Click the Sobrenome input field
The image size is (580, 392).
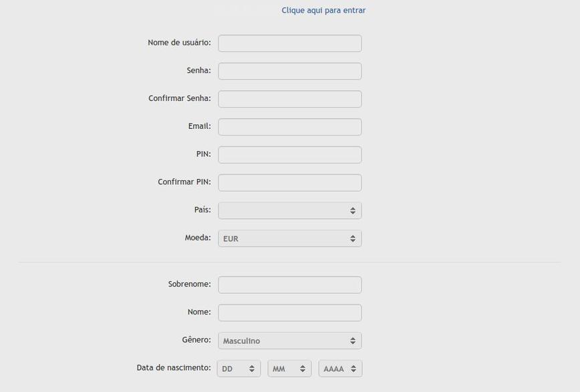(289, 284)
